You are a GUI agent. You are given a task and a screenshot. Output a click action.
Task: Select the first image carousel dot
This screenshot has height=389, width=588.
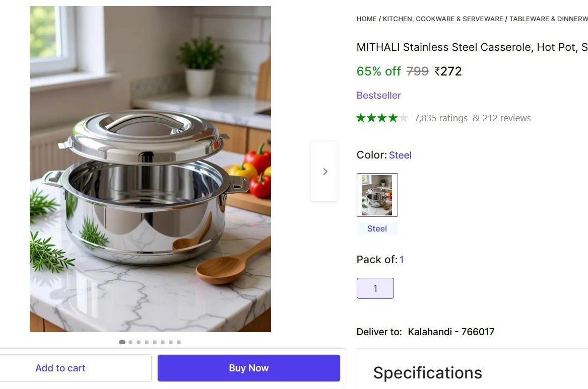click(122, 342)
